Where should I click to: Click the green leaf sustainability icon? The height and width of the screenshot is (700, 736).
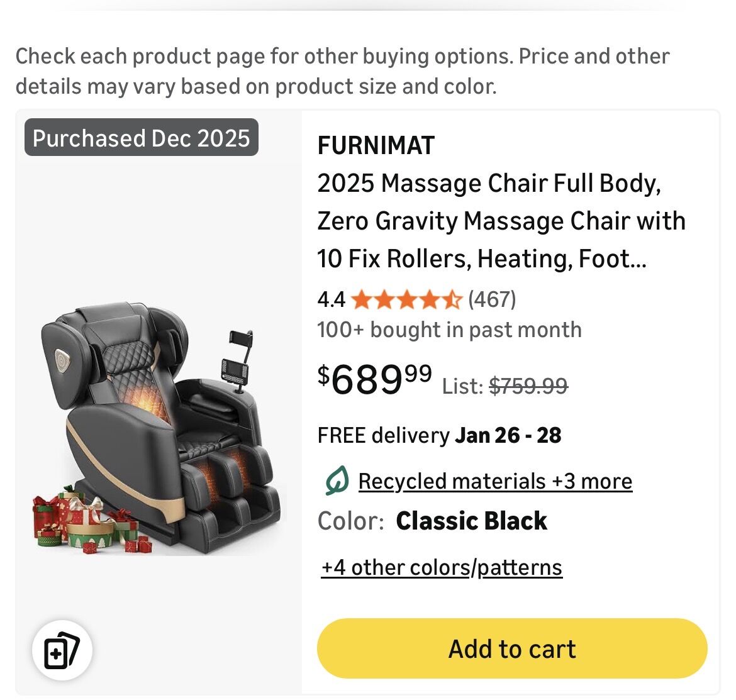[337, 481]
